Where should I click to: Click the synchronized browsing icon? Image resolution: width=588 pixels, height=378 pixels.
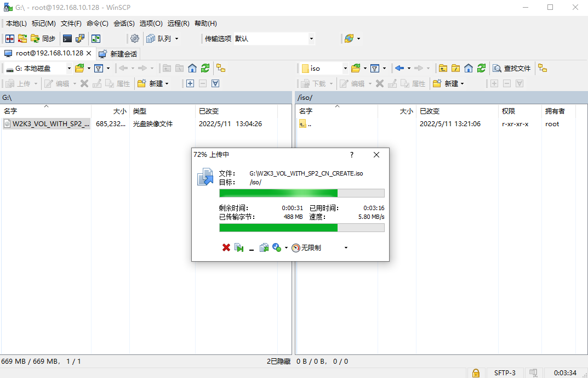click(x=96, y=38)
